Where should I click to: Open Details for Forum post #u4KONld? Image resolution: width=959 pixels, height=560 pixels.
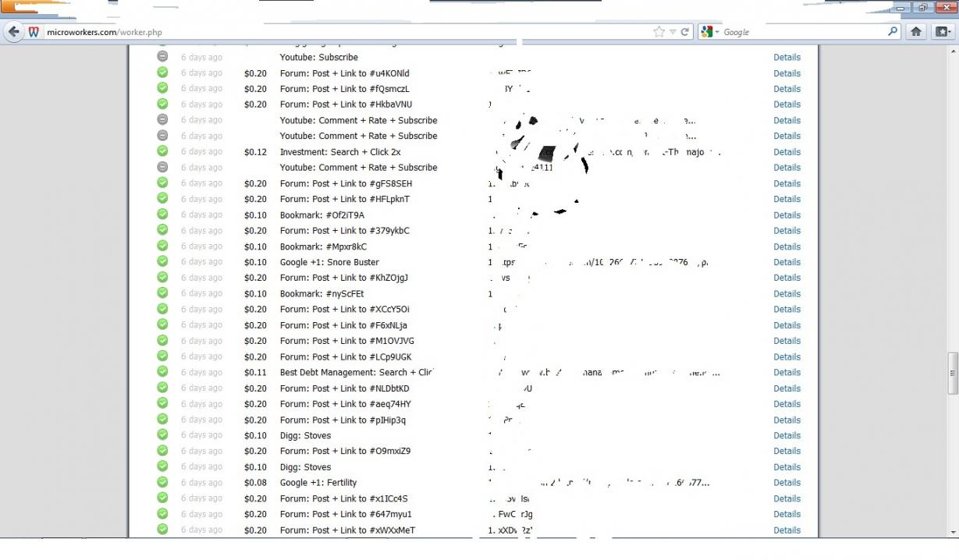pos(787,73)
